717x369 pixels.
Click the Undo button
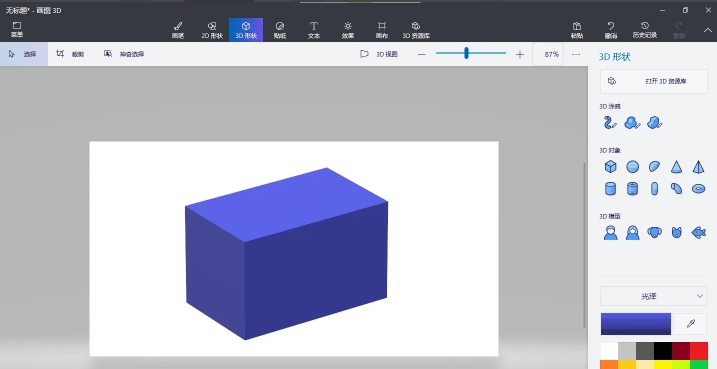[611, 30]
